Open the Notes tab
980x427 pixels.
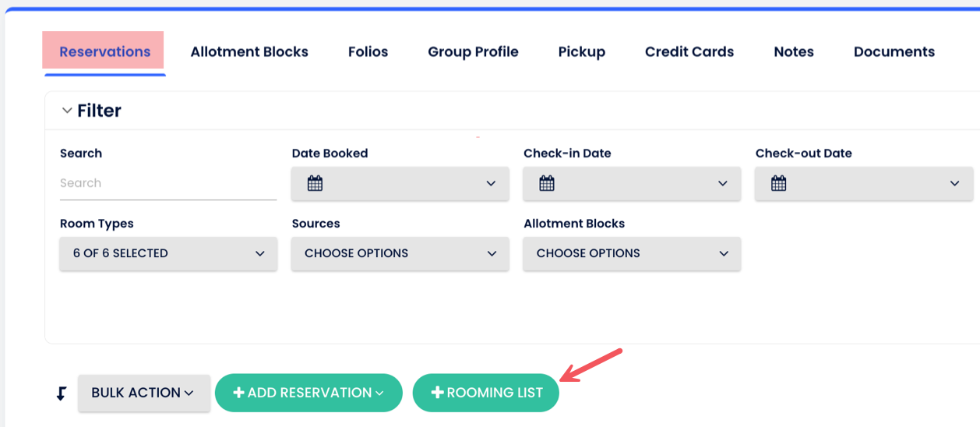pos(793,52)
